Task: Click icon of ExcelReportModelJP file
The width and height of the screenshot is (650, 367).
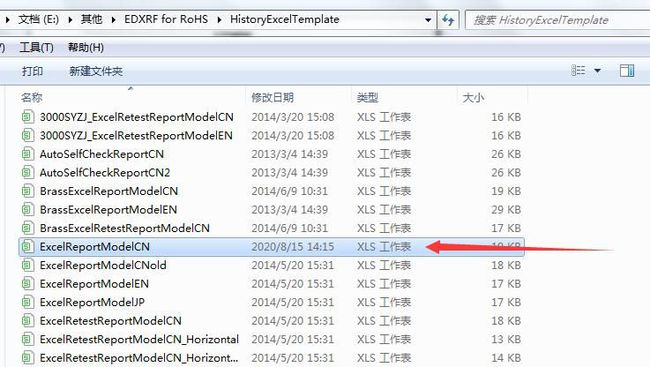Action: click(x=27, y=302)
